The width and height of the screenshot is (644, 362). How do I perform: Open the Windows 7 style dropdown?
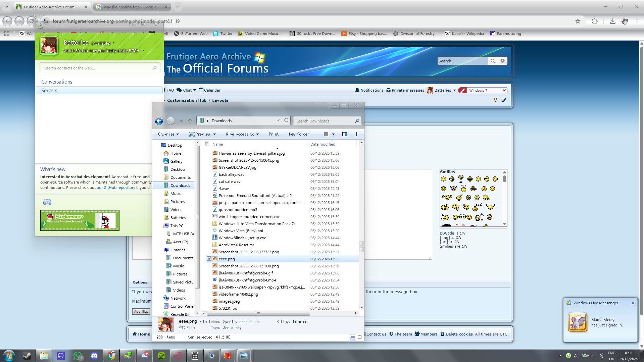coord(487,90)
